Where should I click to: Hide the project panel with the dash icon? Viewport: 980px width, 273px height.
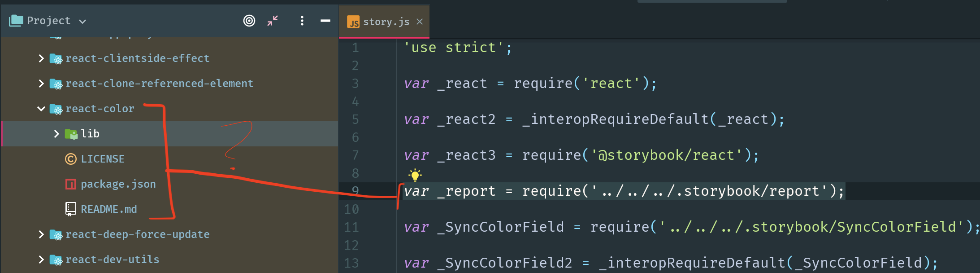click(325, 21)
